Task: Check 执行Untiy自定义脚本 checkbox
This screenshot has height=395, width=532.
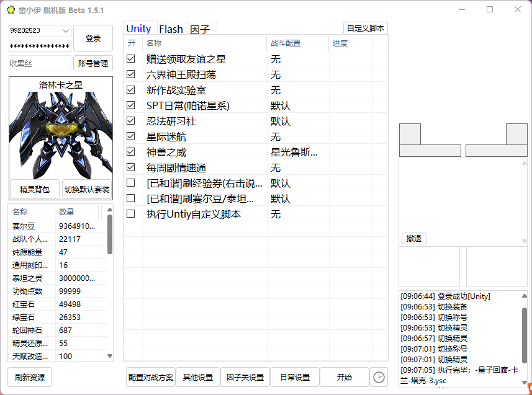Action: [x=130, y=214]
